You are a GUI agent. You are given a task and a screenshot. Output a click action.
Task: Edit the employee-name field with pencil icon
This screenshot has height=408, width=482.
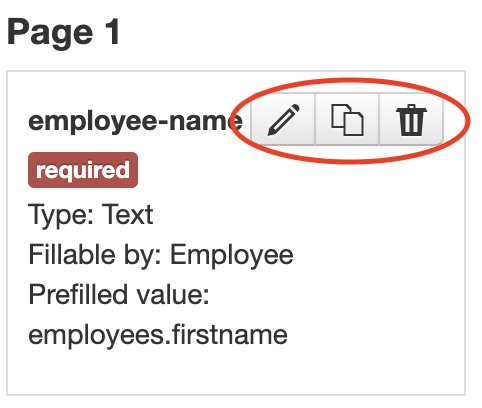(x=283, y=119)
